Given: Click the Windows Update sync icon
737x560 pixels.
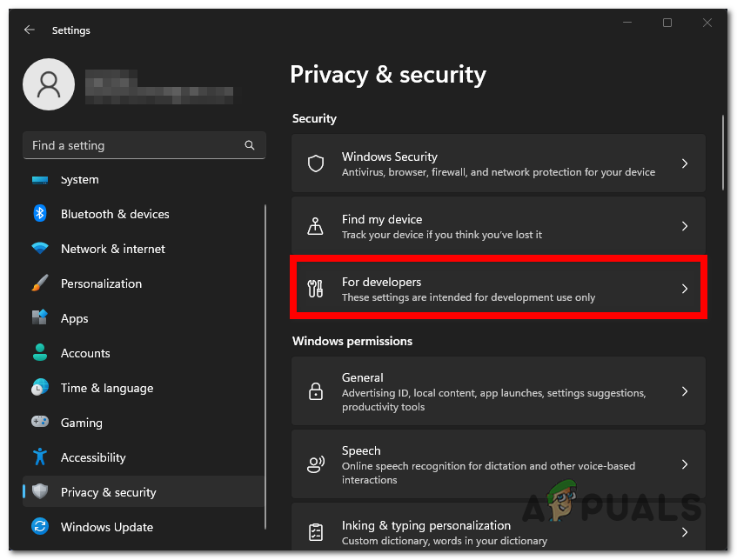Looking at the screenshot, I should pyautogui.click(x=40, y=527).
